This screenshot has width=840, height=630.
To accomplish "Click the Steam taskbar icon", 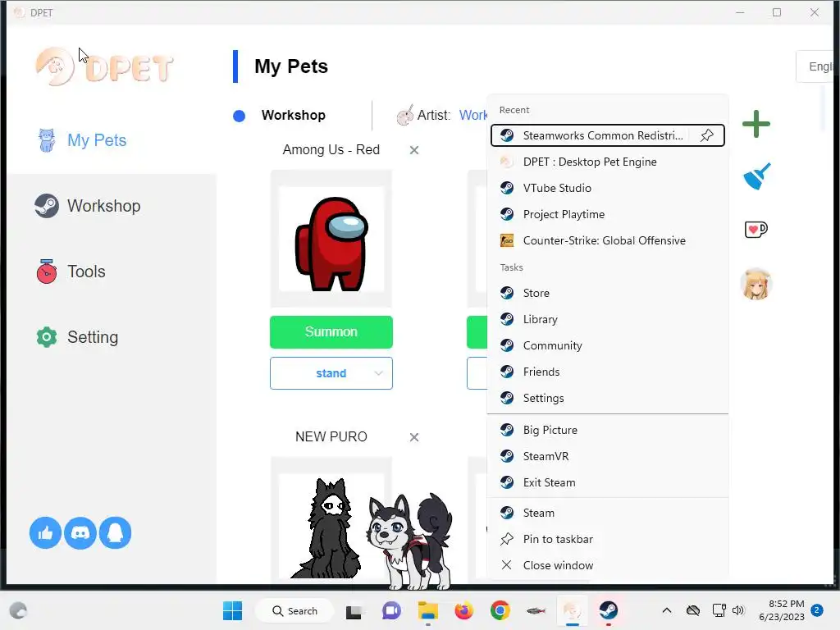I will point(609,610).
